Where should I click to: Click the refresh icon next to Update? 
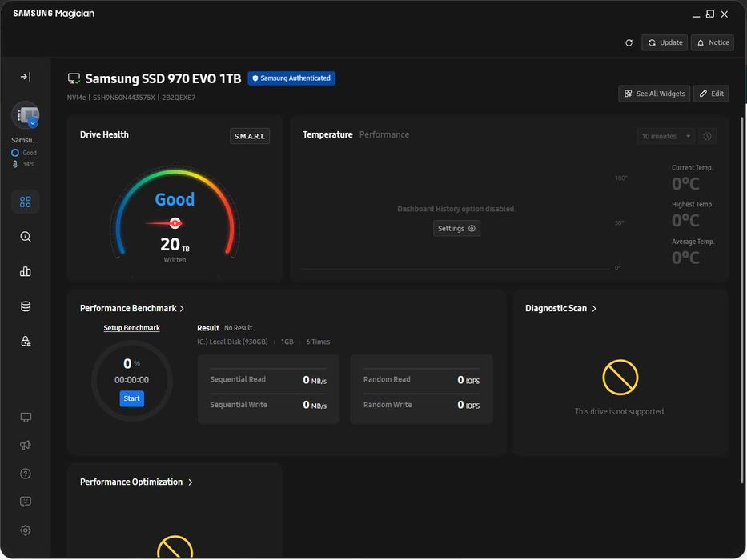629,42
